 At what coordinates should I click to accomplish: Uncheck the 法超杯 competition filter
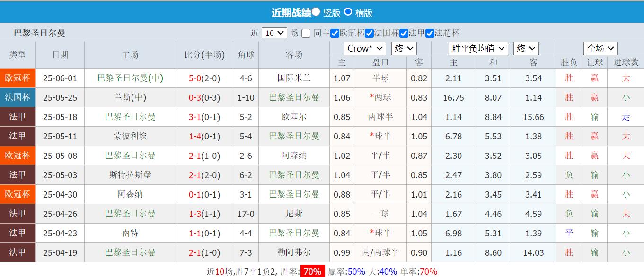tap(429, 33)
